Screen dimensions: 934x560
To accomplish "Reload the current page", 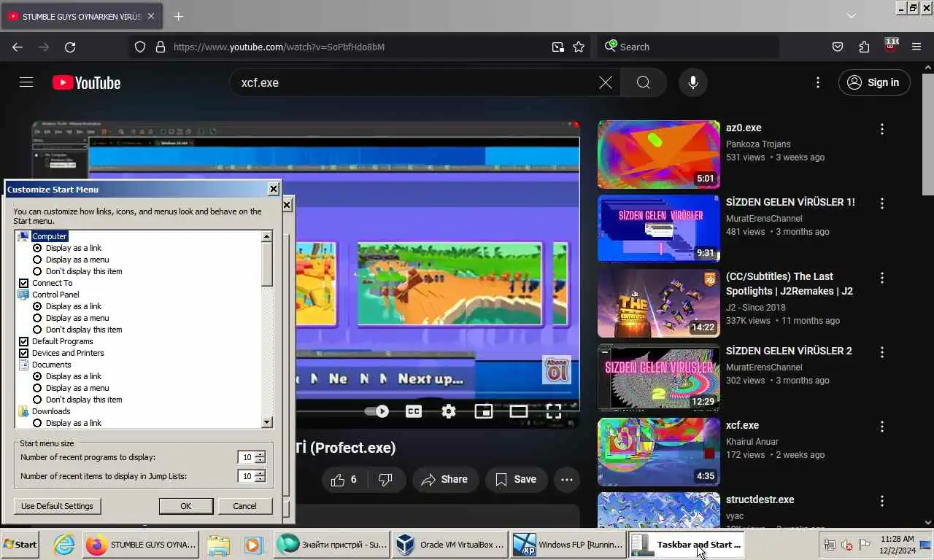I will click(x=70, y=47).
